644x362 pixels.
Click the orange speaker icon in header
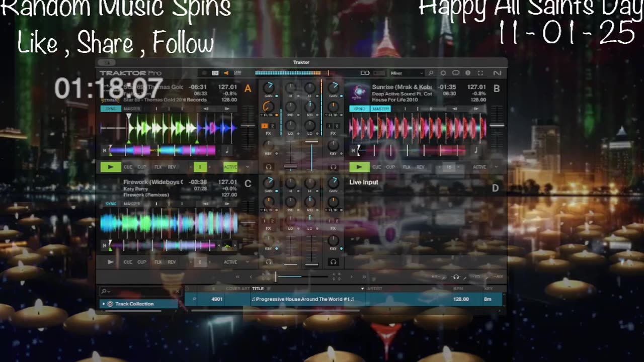point(226,73)
